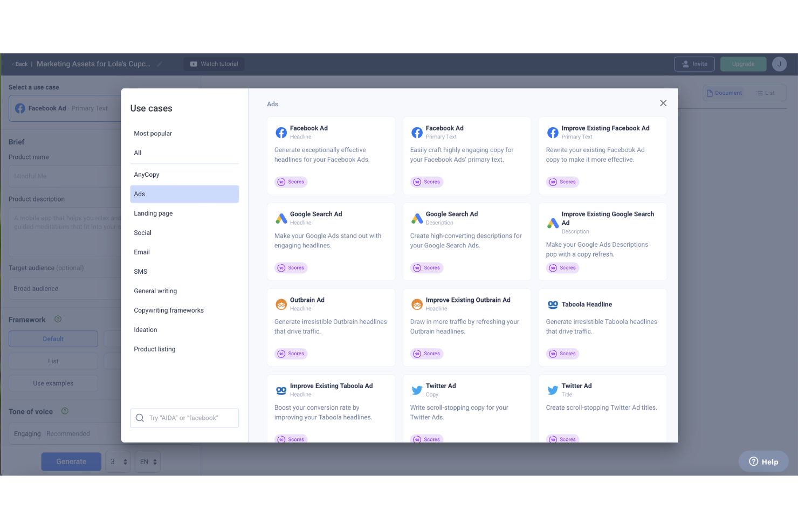Click Twitter bird icon on Twitter Ad Copy card

[x=417, y=390]
